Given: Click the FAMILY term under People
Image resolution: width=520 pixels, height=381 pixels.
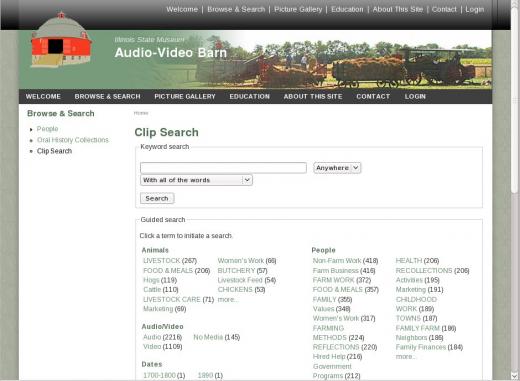Looking at the screenshot, I should pos(332,299).
